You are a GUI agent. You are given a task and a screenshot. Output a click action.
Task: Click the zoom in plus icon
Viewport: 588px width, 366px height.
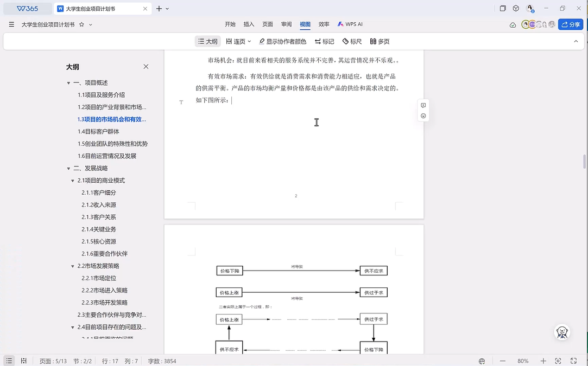[543, 361]
